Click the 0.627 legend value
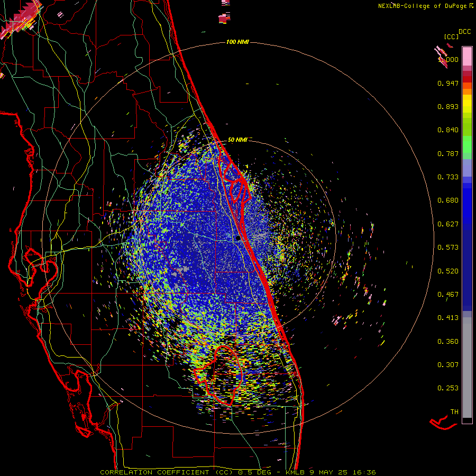476x476 pixels. tap(448, 224)
